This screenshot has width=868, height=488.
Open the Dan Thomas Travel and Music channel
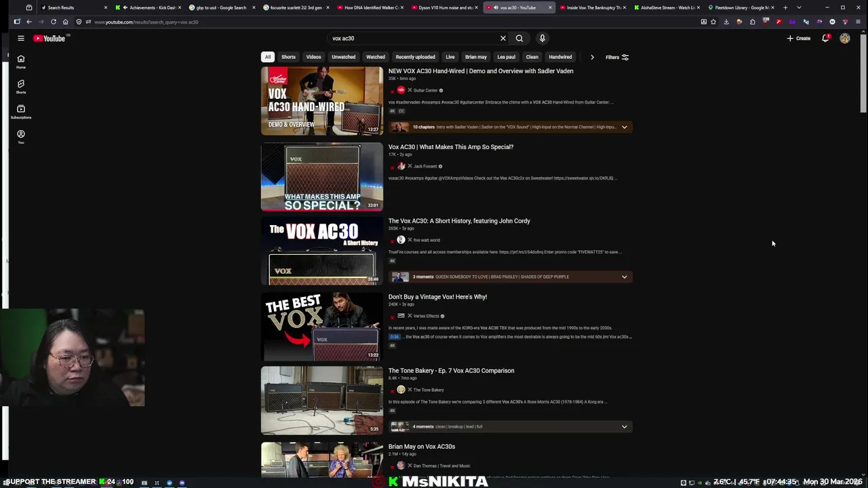point(441,466)
